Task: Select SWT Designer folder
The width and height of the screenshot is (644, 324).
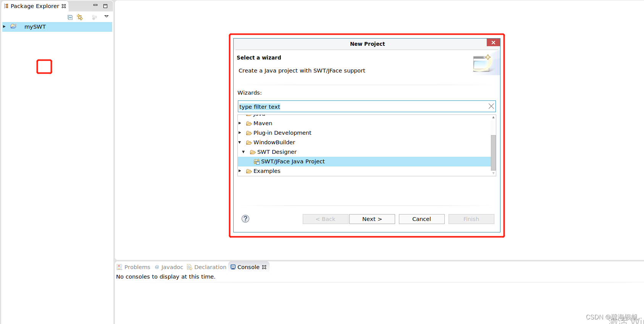Action: coord(277,152)
